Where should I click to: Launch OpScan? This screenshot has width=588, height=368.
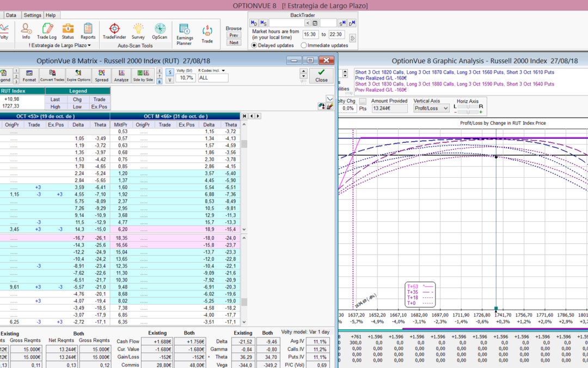point(160,31)
